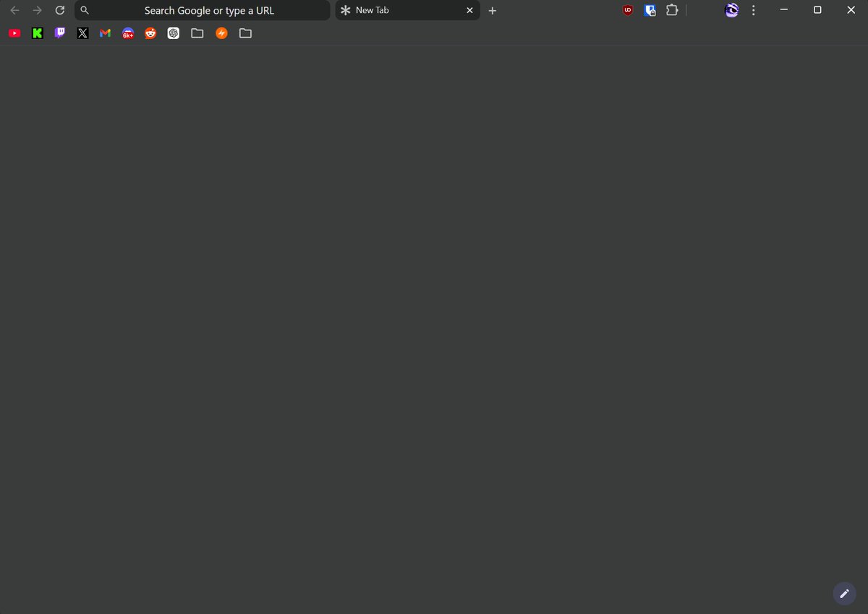Image resolution: width=868 pixels, height=614 pixels.
Task: Open the Kick bookmark with green K
Action: coord(38,33)
